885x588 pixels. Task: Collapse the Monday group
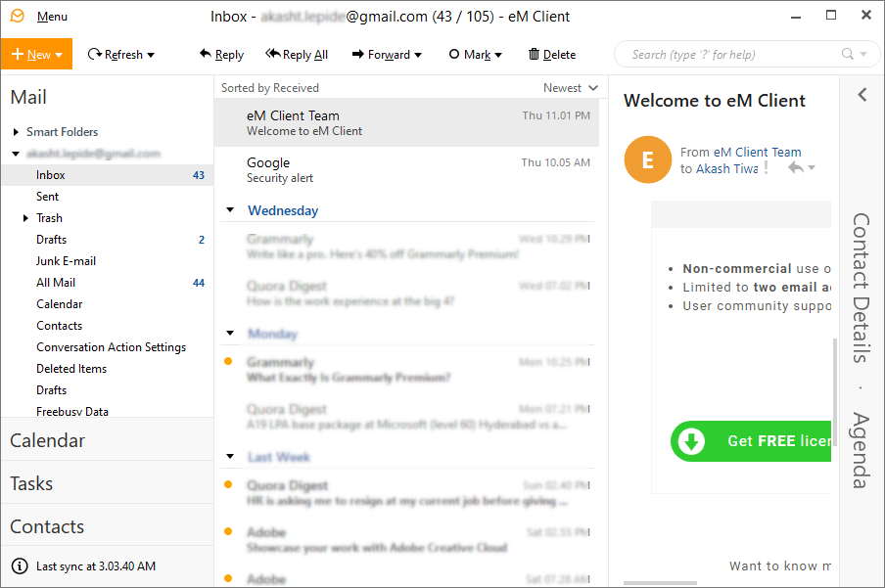pos(230,333)
